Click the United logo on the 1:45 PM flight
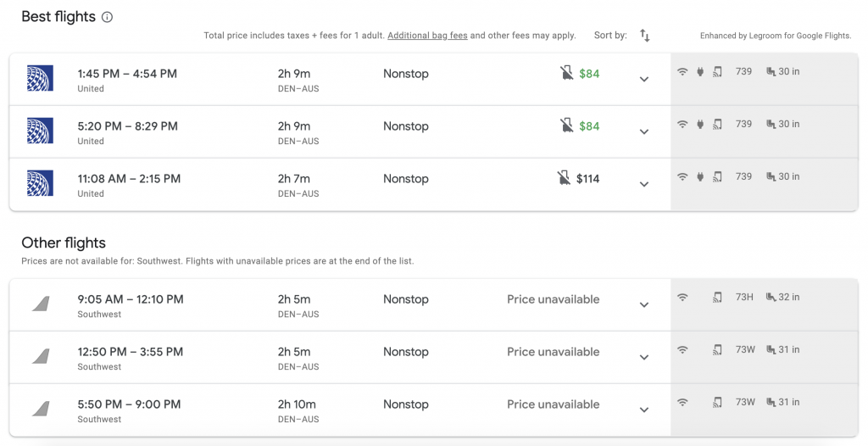Viewport: 868px width, 446px height. [41, 78]
